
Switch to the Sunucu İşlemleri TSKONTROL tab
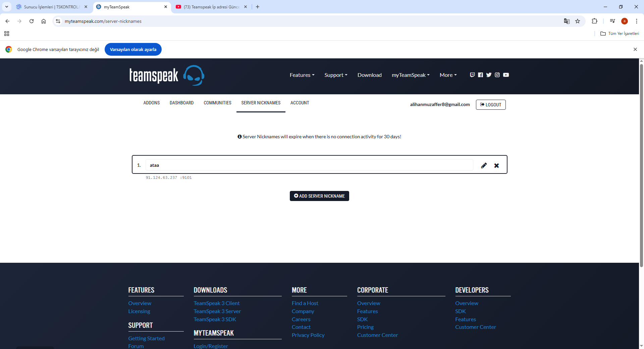(x=51, y=7)
